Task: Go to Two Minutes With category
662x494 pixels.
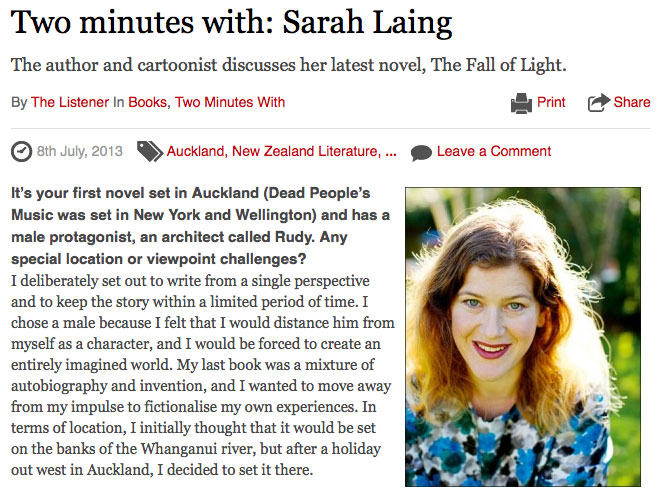Action: 229,102
